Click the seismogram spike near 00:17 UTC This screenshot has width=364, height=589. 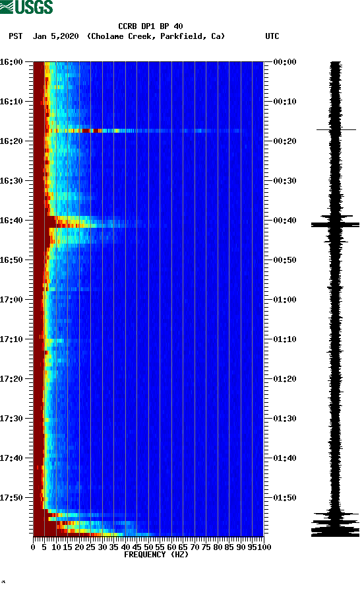coord(336,130)
